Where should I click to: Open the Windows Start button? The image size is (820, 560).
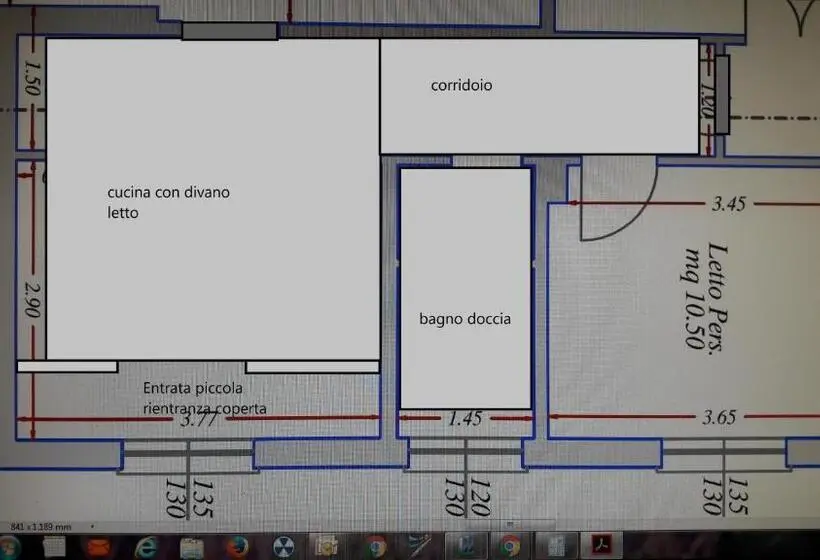[8, 547]
